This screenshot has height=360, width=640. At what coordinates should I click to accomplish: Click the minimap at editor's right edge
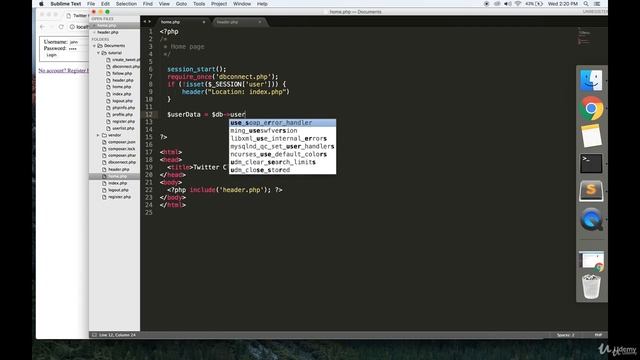coord(584,37)
